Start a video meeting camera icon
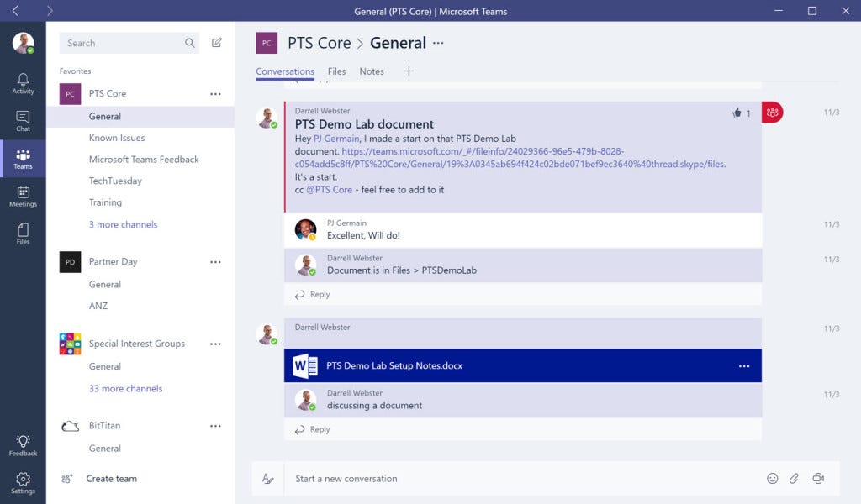The height and width of the screenshot is (504, 861). 818,479
